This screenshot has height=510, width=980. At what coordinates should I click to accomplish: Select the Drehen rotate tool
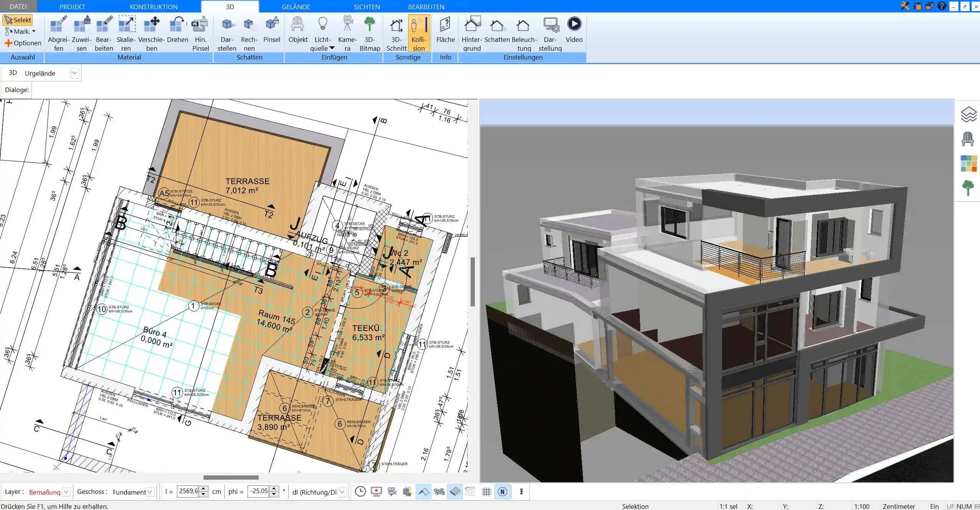coord(177,30)
